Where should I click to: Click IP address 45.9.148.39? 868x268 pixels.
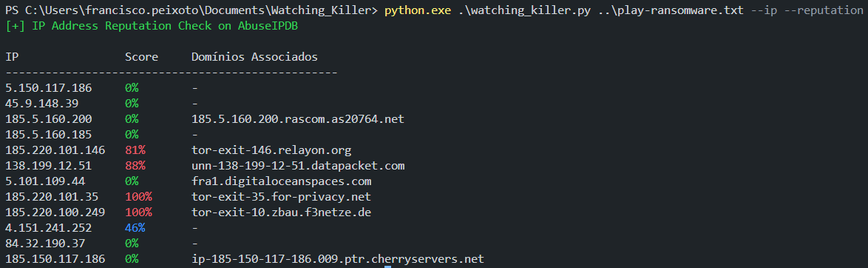coord(42,104)
